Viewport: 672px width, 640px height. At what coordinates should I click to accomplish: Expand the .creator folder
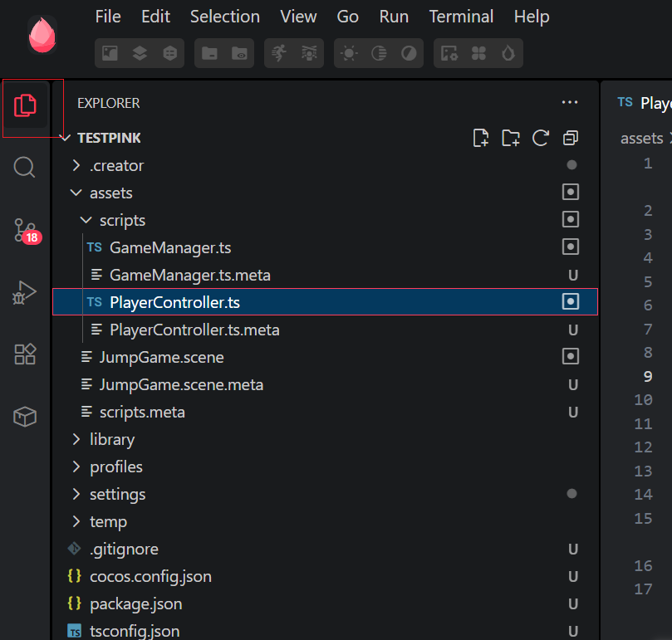tap(116, 165)
